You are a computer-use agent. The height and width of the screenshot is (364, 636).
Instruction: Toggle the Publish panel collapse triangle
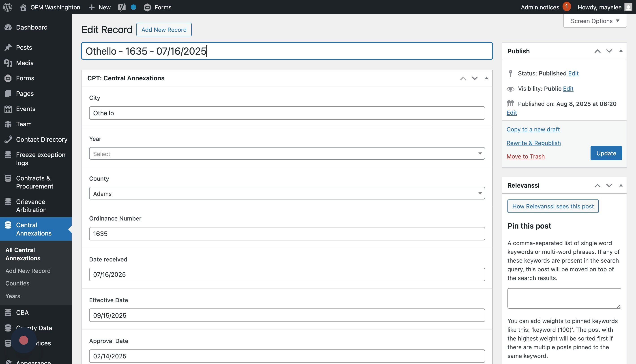pyautogui.click(x=621, y=51)
